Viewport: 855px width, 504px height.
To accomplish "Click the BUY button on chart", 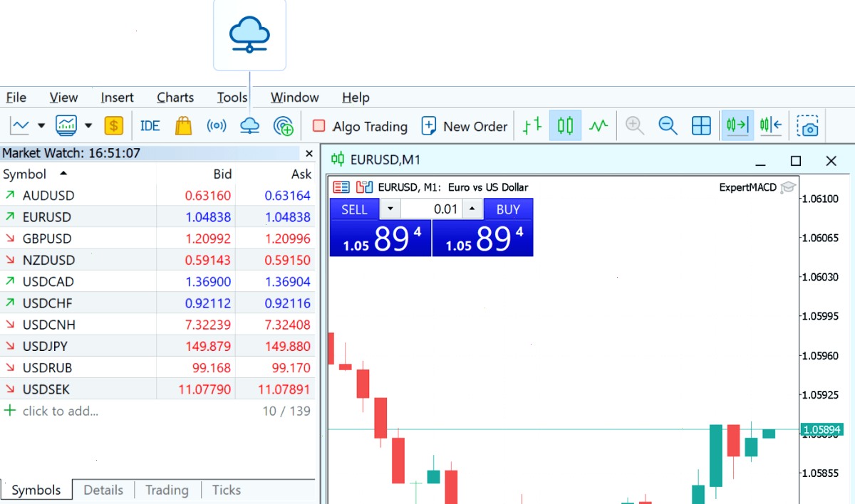I will click(x=508, y=209).
